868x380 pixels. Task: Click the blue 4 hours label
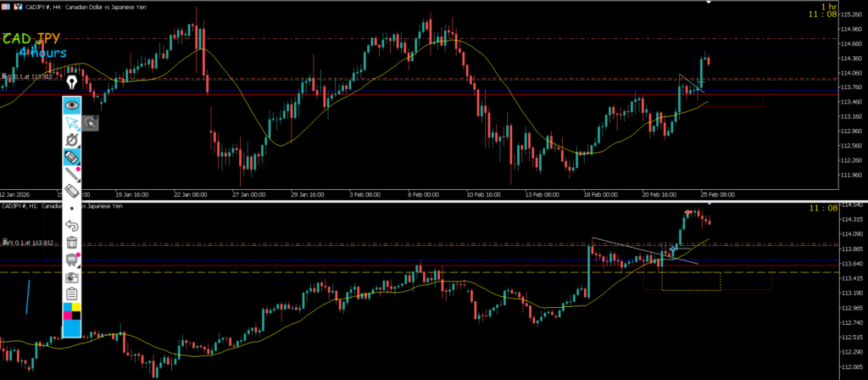tap(42, 53)
